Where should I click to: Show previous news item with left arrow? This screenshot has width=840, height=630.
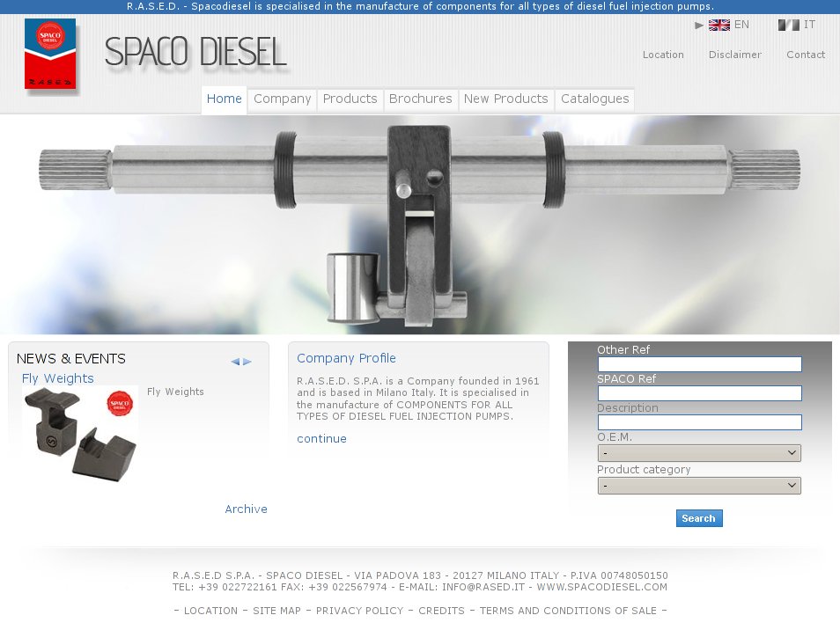tap(234, 362)
